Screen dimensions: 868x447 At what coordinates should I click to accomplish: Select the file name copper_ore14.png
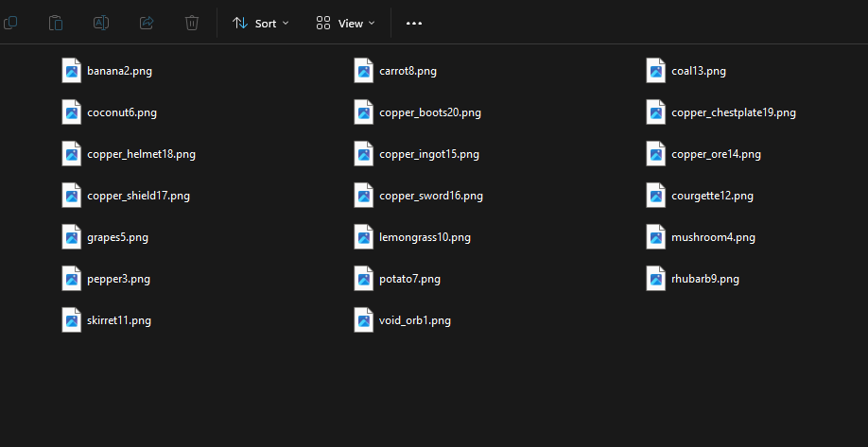[717, 154]
